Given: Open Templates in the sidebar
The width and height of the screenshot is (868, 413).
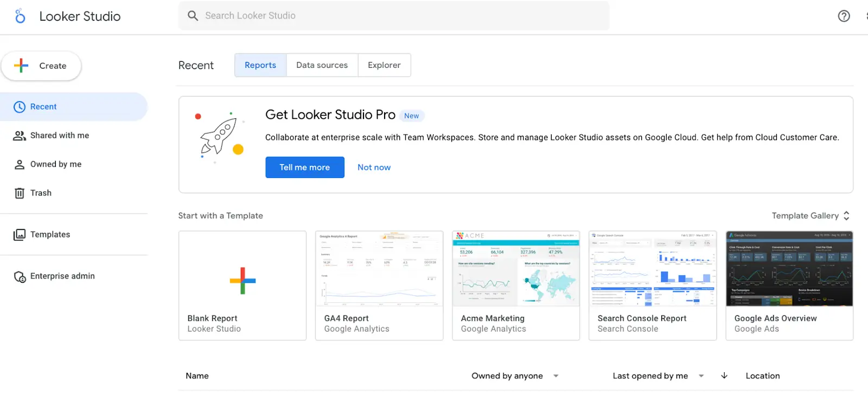Looking at the screenshot, I should (x=74, y=234).
